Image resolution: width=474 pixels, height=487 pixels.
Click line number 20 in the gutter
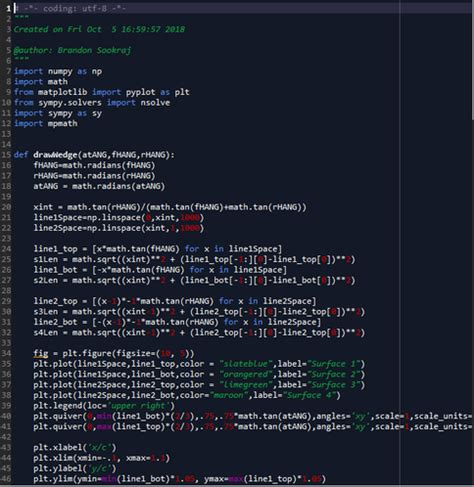pyautogui.click(x=6, y=207)
